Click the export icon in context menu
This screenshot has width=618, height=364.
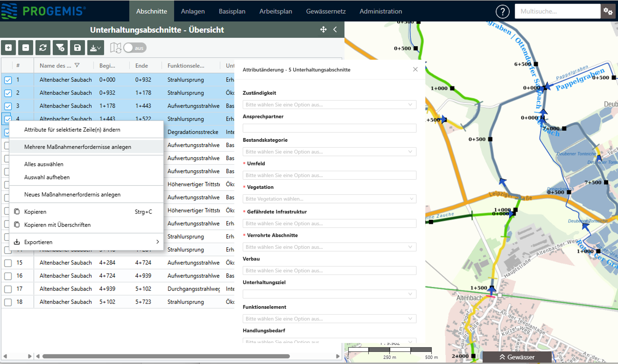[x=17, y=242]
